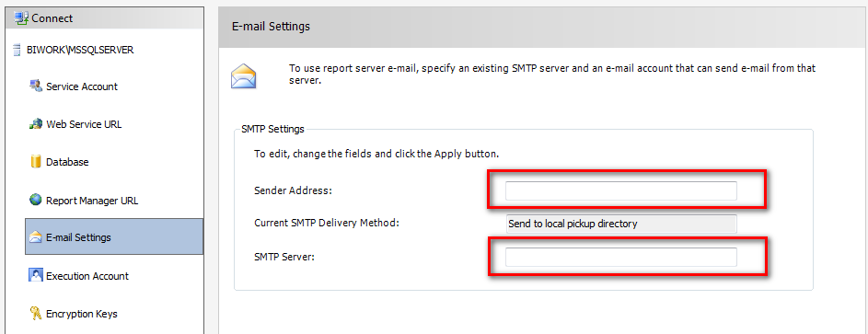Click the SMTP Server label

point(284,257)
